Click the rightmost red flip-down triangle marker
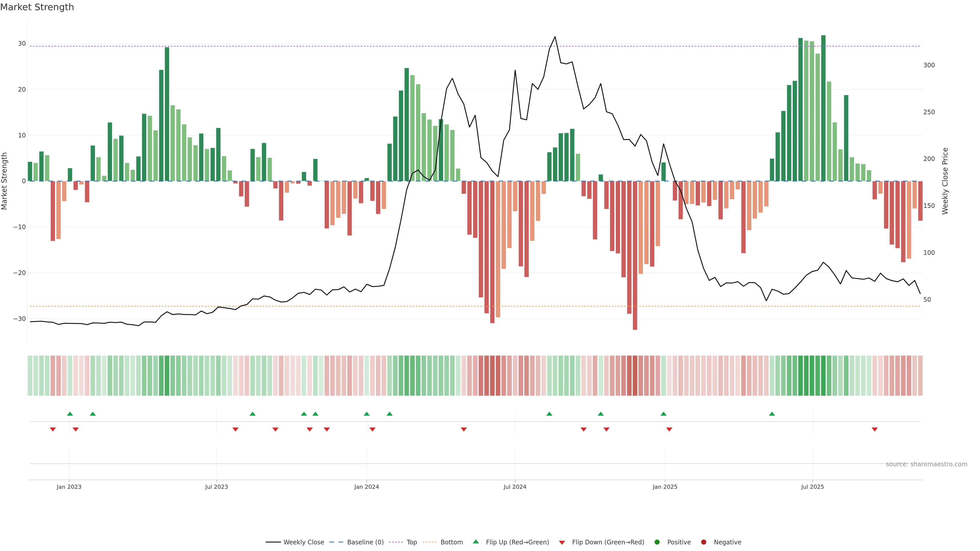 [x=875, y=429]
